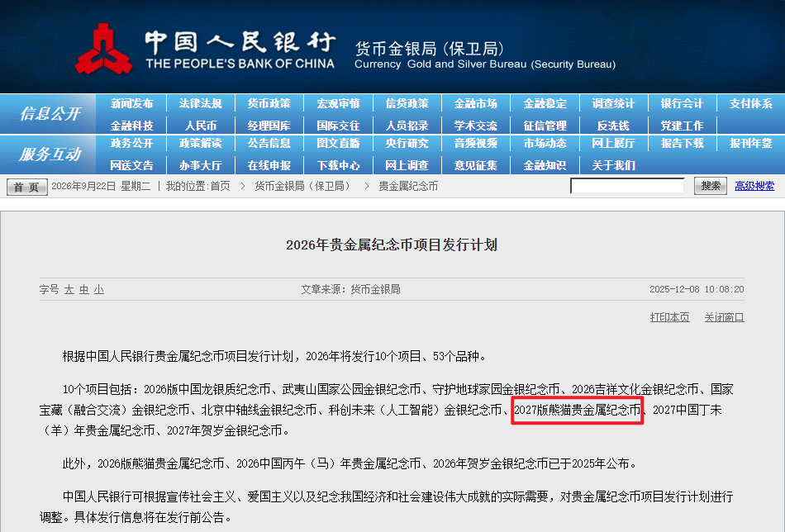The width and height of the screenshot is (785, 532).
Task: Set font size to 大
Action: coord(69,289)
